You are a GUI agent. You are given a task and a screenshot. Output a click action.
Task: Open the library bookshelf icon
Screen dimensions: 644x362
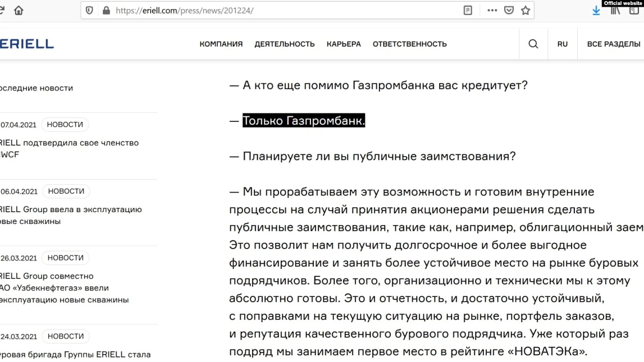point(615,11)
